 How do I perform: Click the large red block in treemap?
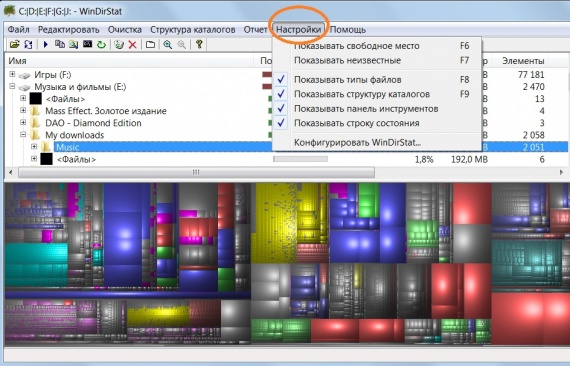530,318
